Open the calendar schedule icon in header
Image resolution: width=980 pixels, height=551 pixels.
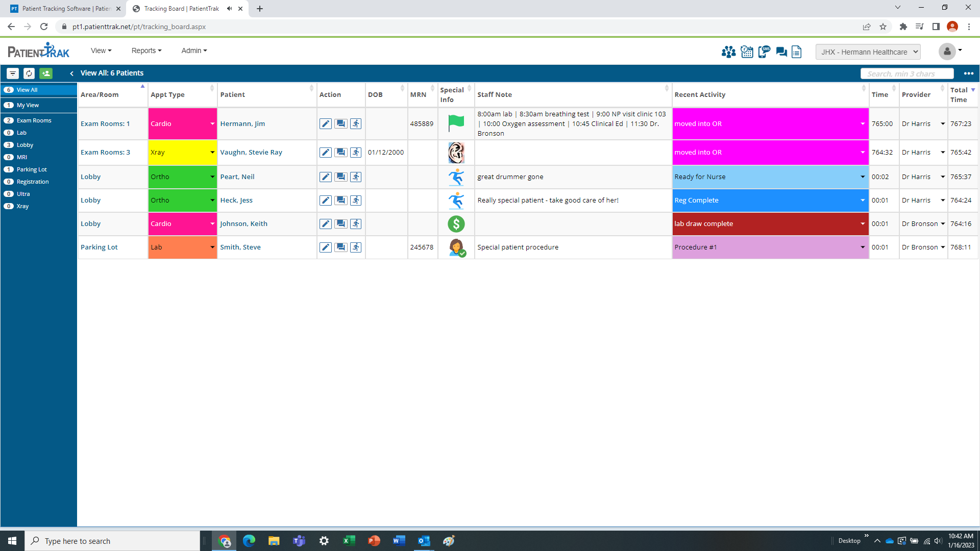pyautogui.click(x=747, y=52)
